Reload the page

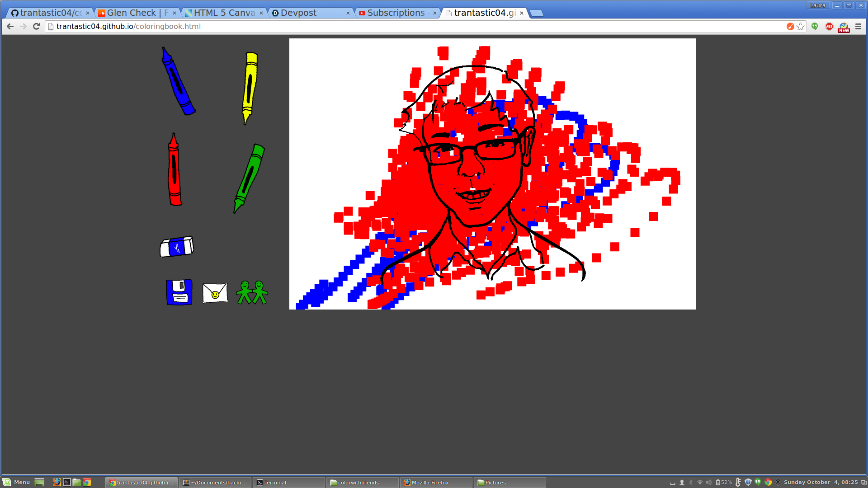(37, 27)
